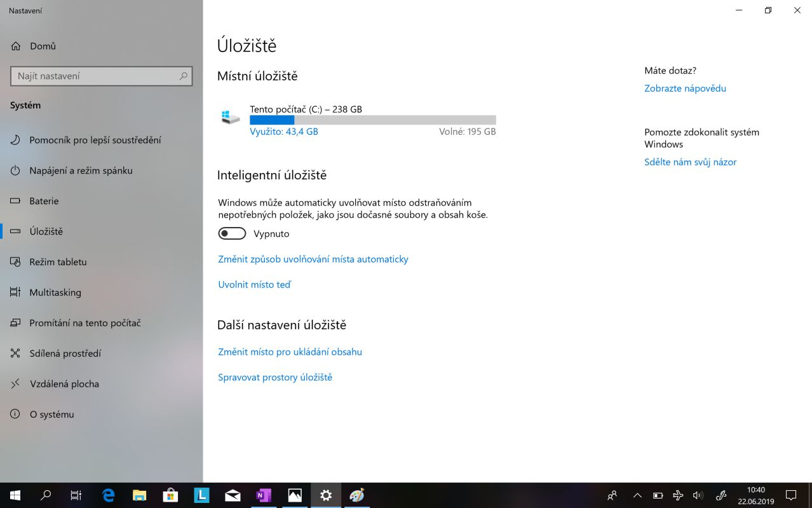This screenshot has width=812, height=508.
Task: Click the tablet icon for Režim tabletu
Action: click(x=16, y=262)
